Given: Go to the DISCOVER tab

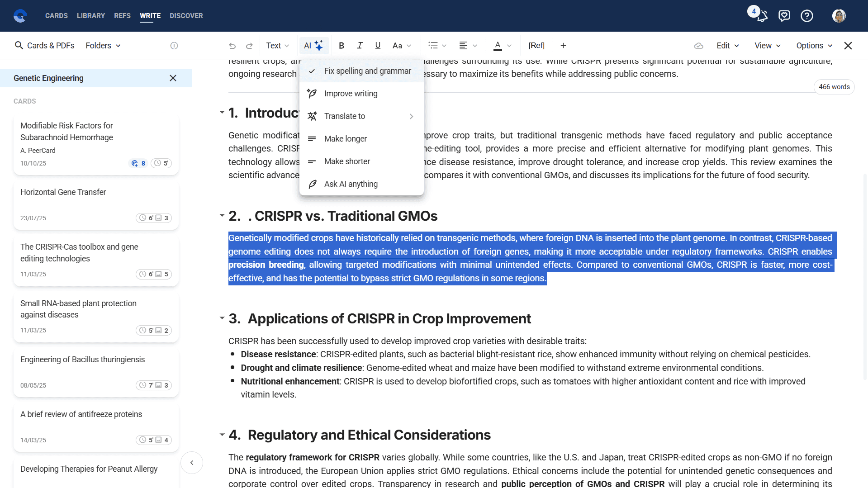Looking at the screenshot, I should tap(186, 16).
